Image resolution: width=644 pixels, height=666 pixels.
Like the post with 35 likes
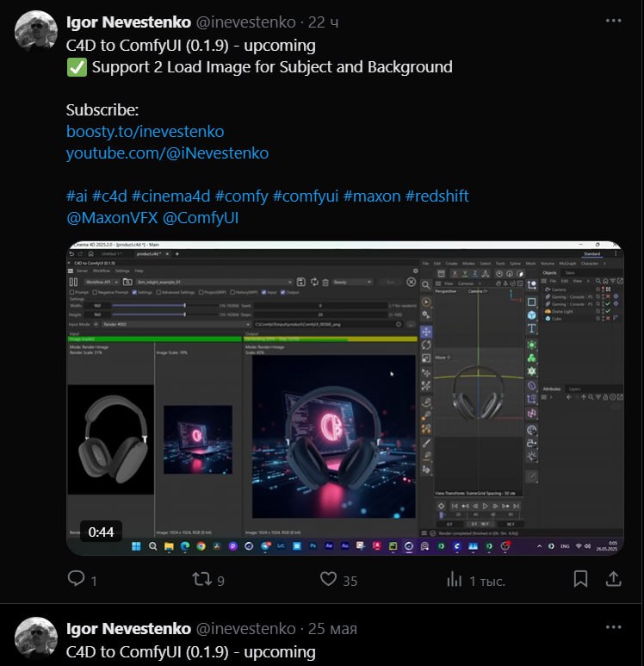coord(338,579)
